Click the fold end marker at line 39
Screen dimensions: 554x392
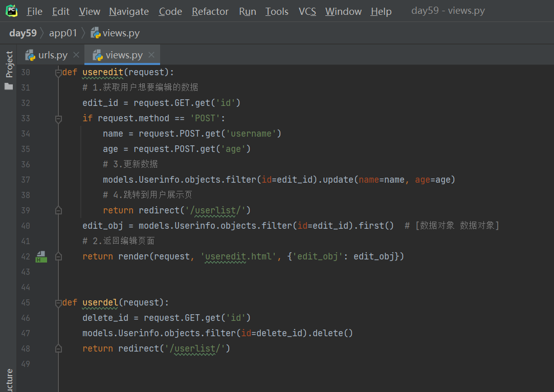58,210
